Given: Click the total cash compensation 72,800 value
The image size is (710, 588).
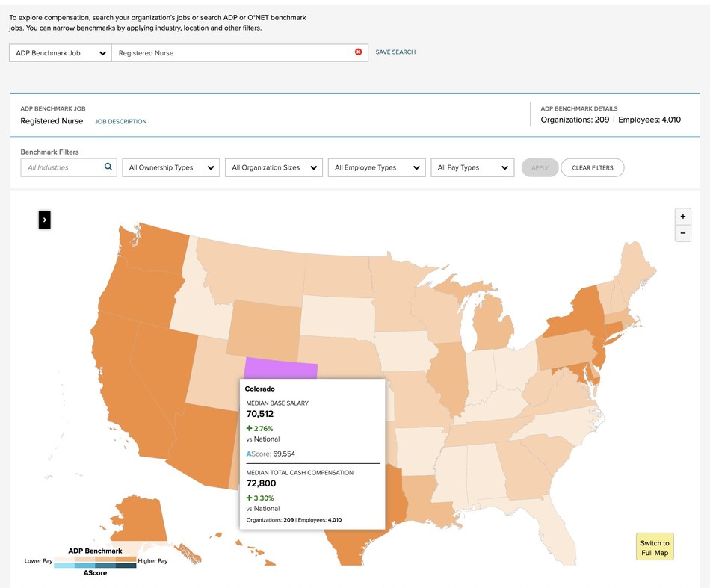Looking at the screenshot, I should pyautogui.click(x=261, y=483).
